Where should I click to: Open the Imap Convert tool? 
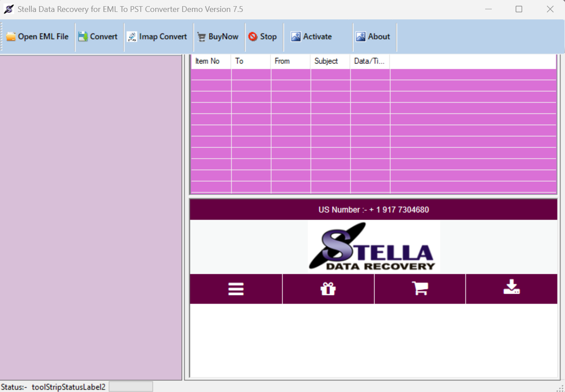pos(157,37)
